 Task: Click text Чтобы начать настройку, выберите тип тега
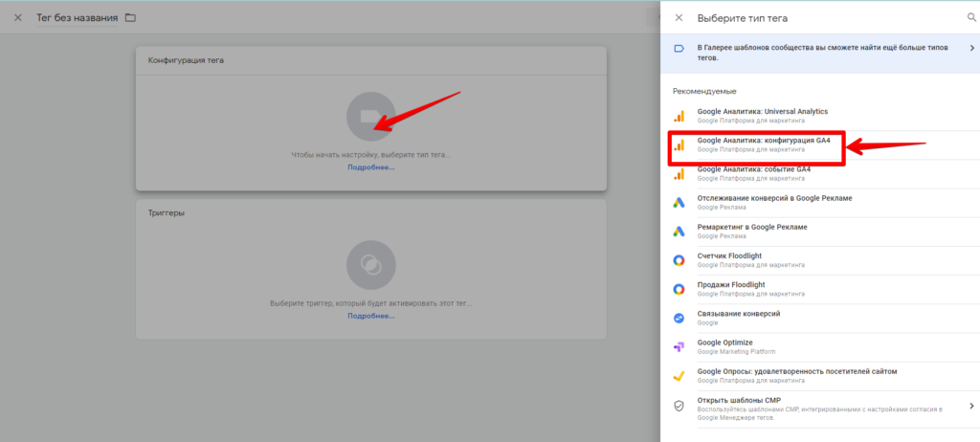371,154
